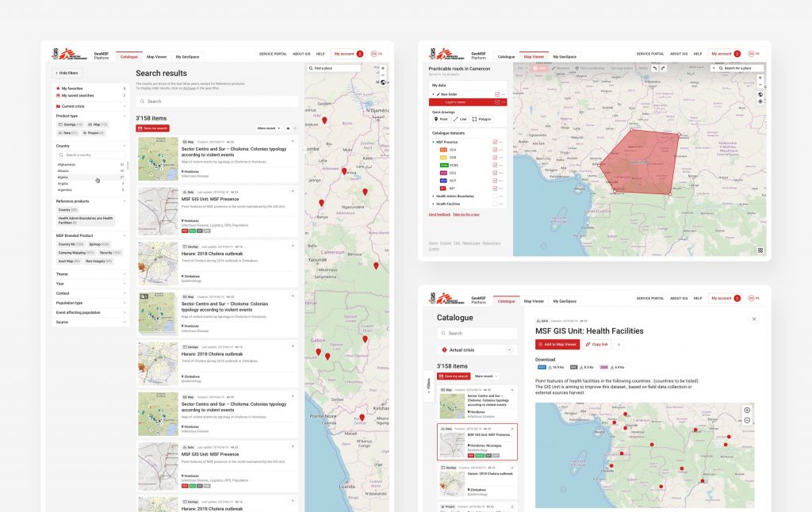Expand the Context filter section
Viewport: 812px width, 512px height.
[90, 293]
